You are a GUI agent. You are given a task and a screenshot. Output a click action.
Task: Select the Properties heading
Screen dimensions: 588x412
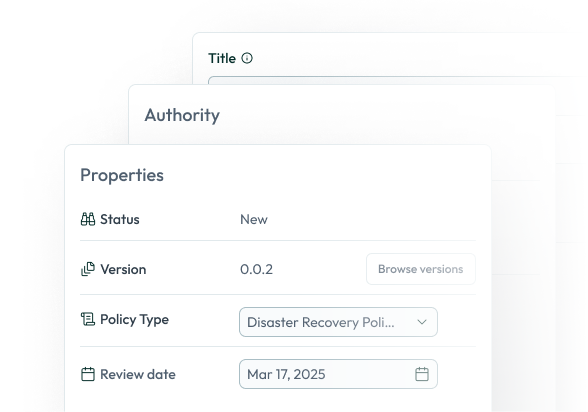[122, 175]
